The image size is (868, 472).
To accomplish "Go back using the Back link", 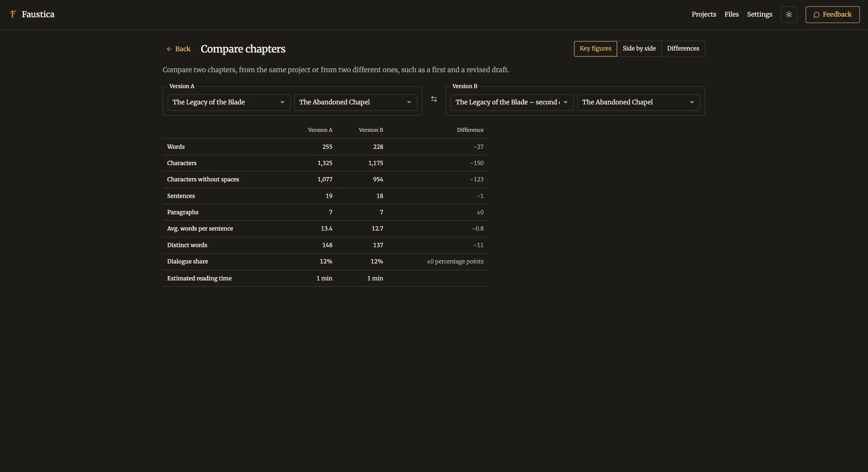I will click(178, 49).
